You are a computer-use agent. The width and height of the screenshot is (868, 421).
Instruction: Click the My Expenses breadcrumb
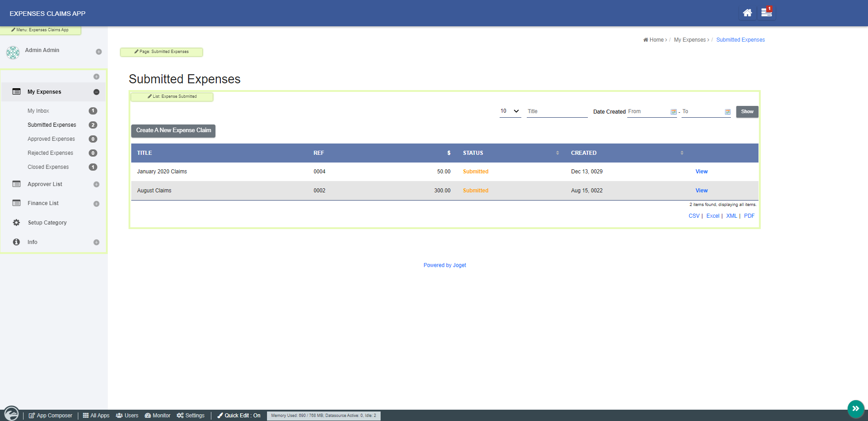690,40
